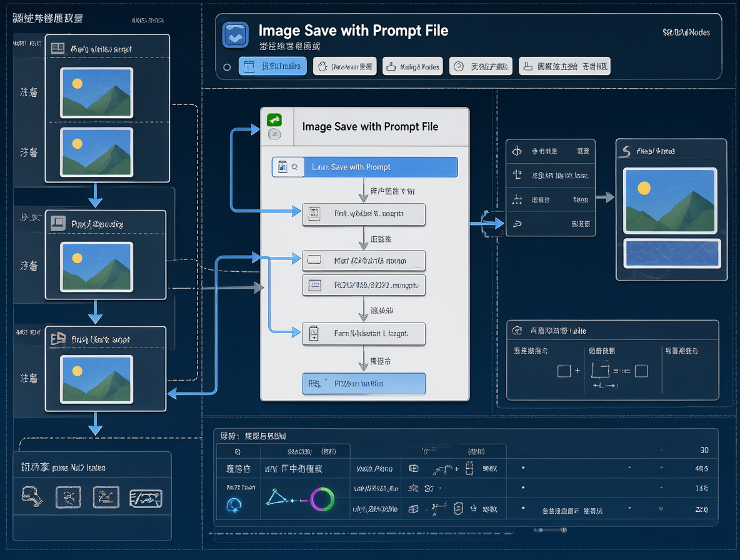This screenshot has height=560, width=740.
Task: Tick the larger middle square in lower-right panel
Action: tap(600, 369)
